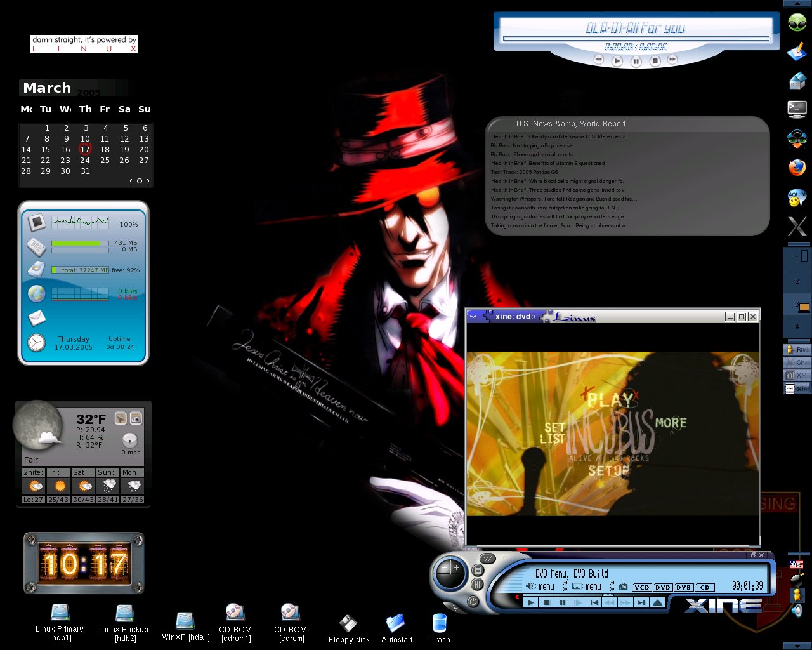Click Pause in the xine control panel
Screen dimensions: 812x650
(562, 603)
